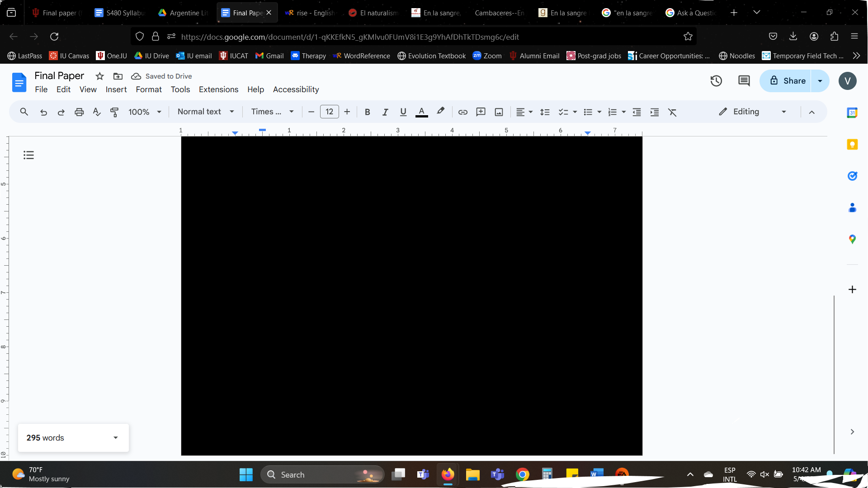Open the Insert menu
868x488 pixels.
click(116, 89)
